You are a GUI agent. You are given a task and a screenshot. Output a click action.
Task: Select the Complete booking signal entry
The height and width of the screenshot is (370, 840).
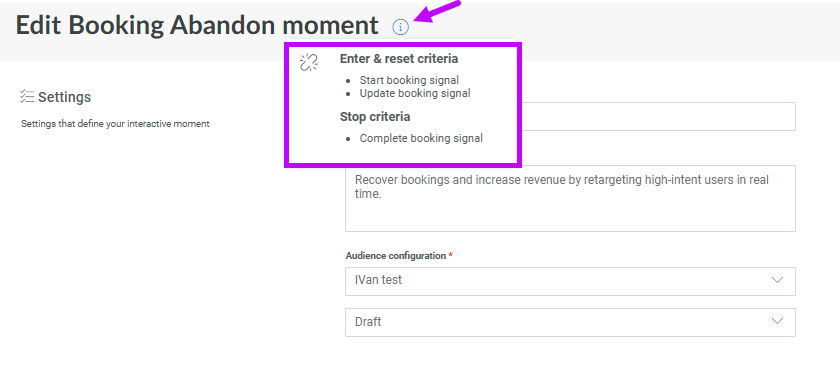tap(421, 138)
